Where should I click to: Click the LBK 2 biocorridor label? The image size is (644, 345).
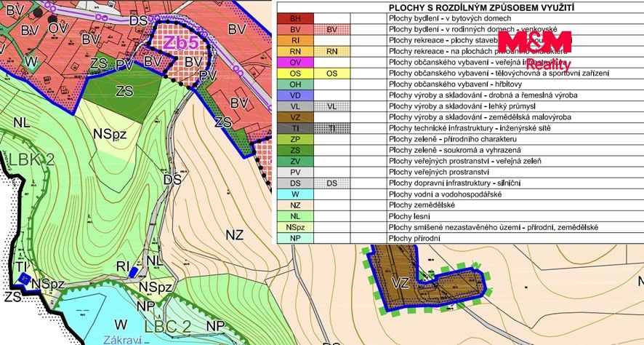(x=31, y=160)
